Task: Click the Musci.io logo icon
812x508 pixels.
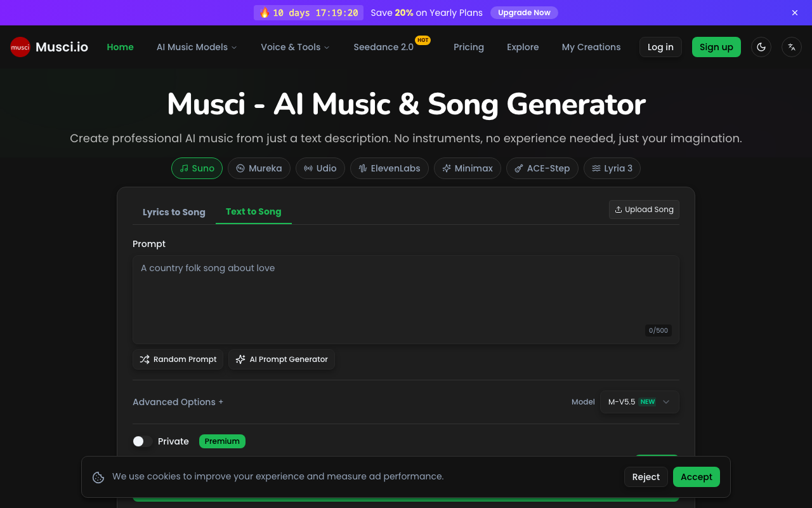Action: pyautogui.click(x=20, y=47)
